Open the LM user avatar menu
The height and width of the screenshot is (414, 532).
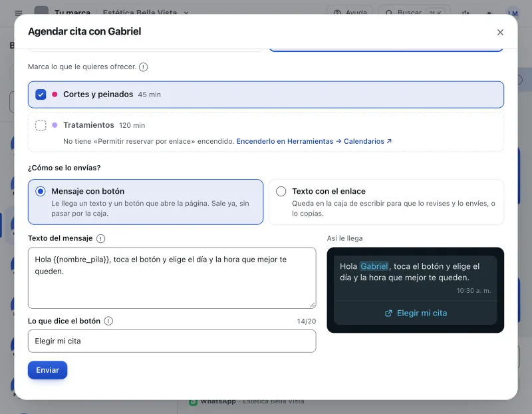[513, 13]
